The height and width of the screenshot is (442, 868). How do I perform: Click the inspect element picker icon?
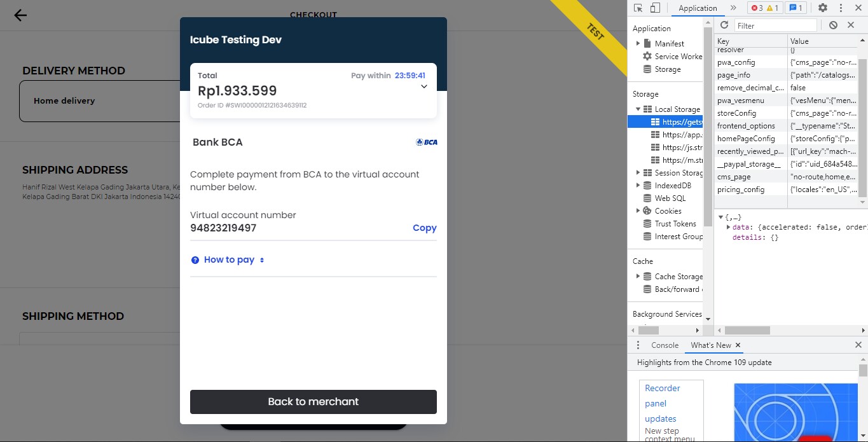[638, 8]
